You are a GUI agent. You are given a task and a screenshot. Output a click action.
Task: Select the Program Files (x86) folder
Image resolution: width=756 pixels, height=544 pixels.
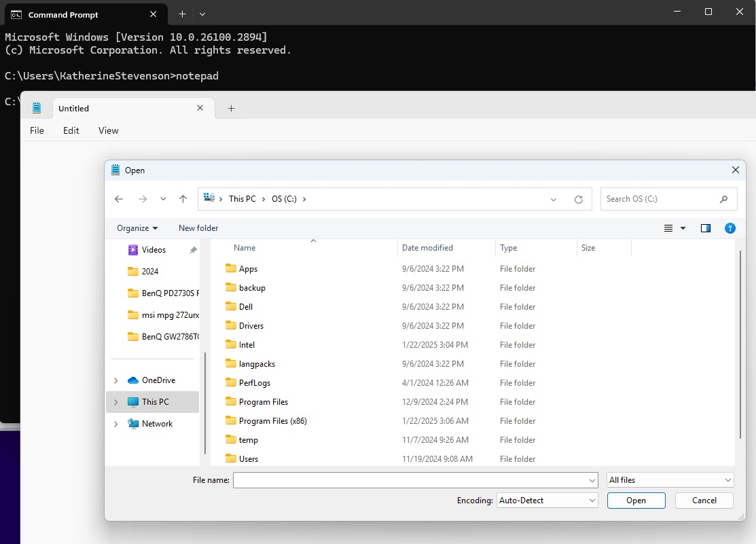point(266,421)
